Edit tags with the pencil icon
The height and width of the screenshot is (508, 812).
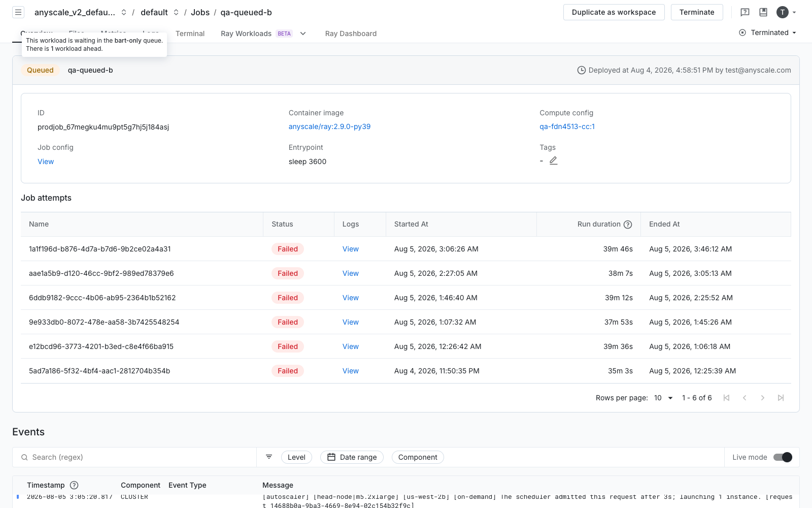[x=554, y=161]
